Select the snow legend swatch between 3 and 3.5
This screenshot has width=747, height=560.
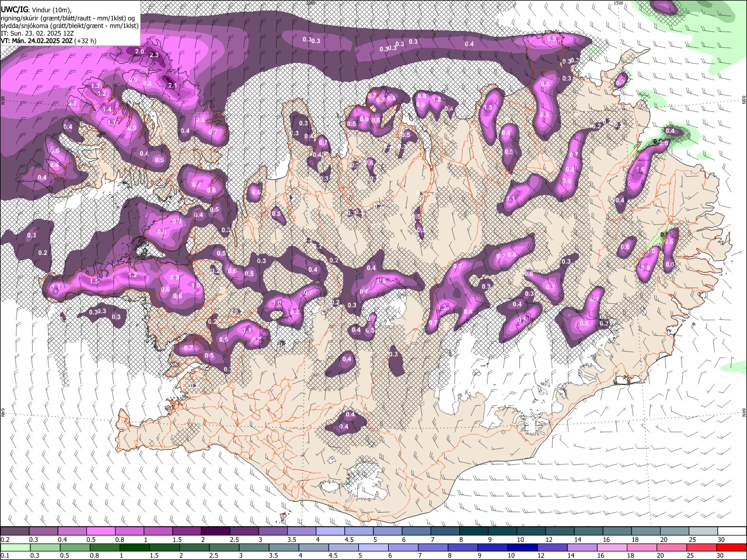click(273, 531)
